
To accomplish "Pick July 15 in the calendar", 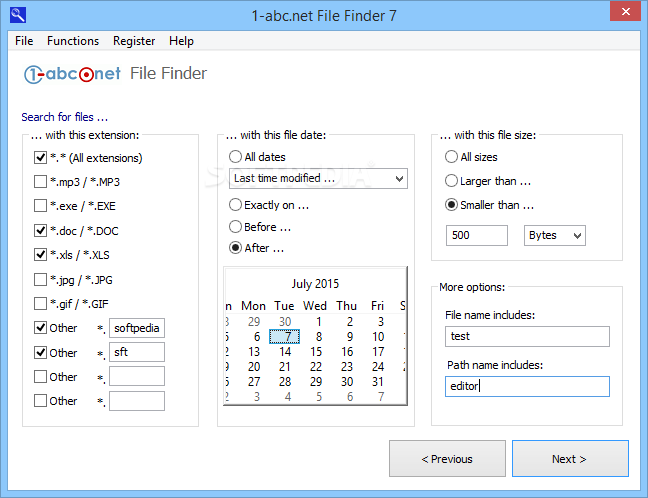I will [316, 352].
